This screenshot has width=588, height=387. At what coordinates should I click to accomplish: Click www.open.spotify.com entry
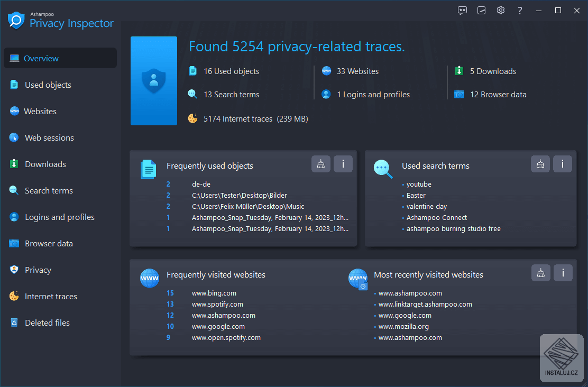(x=226, y=337)
